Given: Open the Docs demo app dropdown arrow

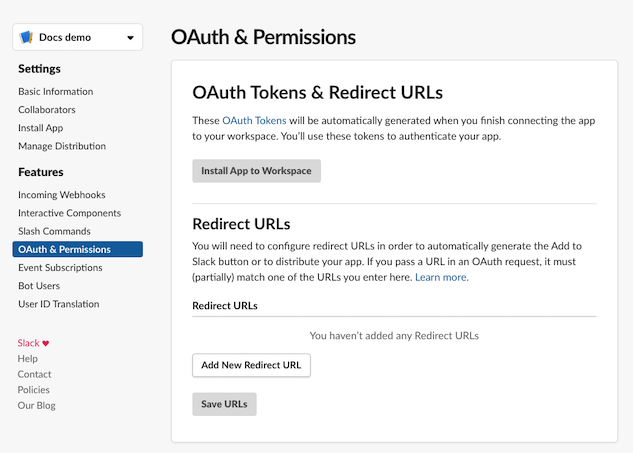Looking at the screenshot, I should pos(130,38).
